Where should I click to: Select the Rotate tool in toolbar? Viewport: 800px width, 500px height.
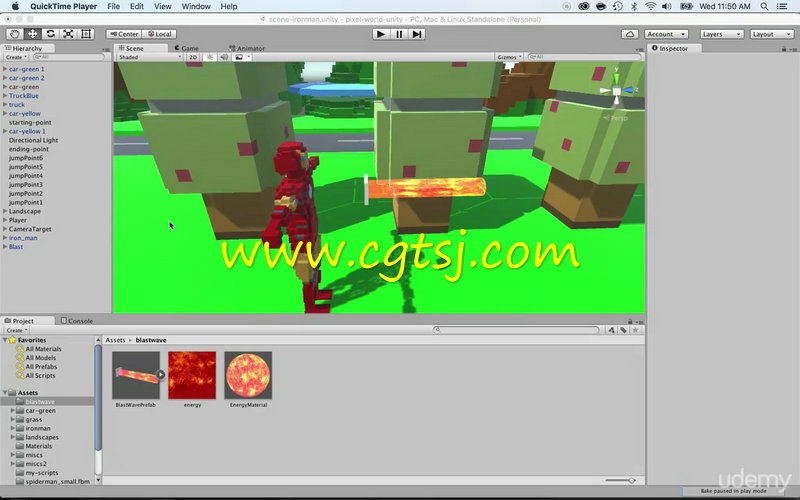(x=51, y=34)
